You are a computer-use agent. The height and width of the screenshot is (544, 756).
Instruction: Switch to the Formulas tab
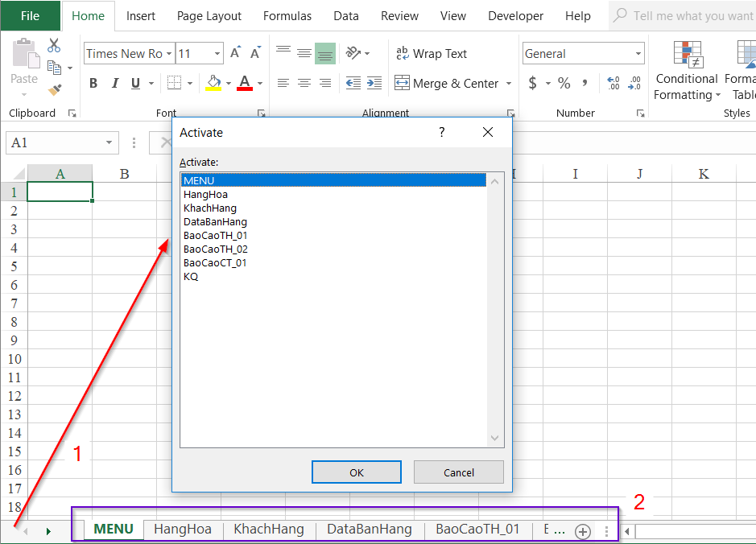point(287,16)
